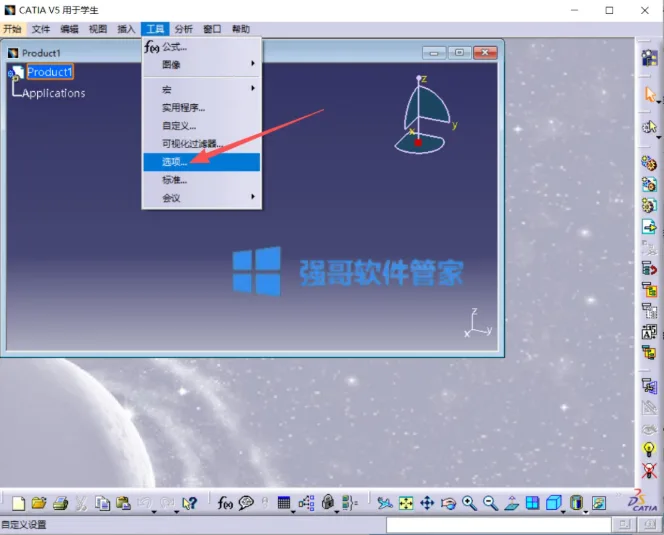The width and height of the screenshot is (664, 535).
Task: Open the dropdown arrow next to the isometric cube
Action: (563, 512)
